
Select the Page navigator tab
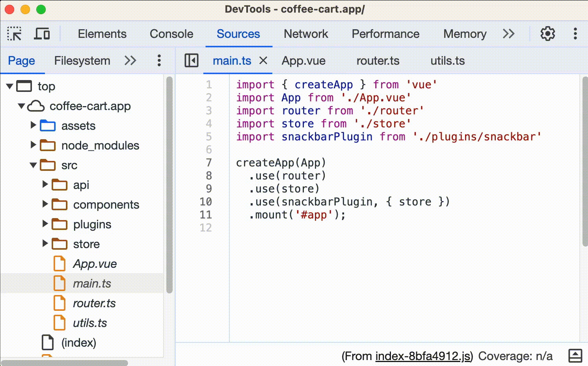tap(22, 61)
